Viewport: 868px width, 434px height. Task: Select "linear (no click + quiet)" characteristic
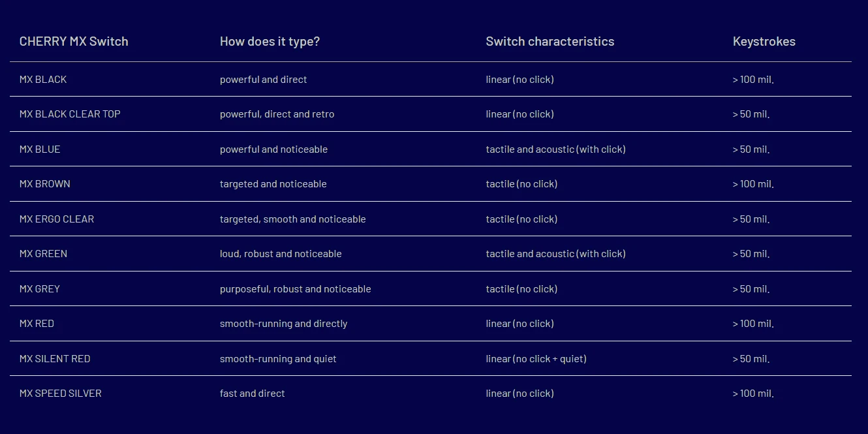pyautogui.click(x=536, y=359)
